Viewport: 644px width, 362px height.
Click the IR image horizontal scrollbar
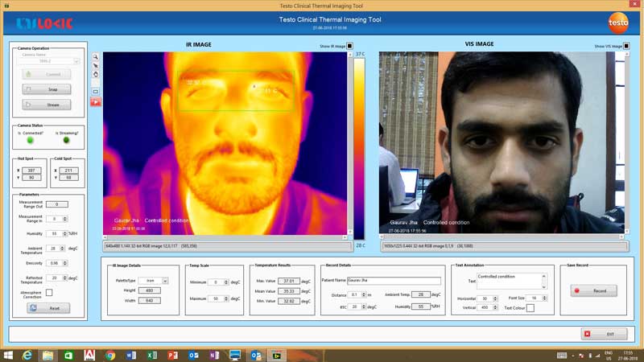point(225,237)
